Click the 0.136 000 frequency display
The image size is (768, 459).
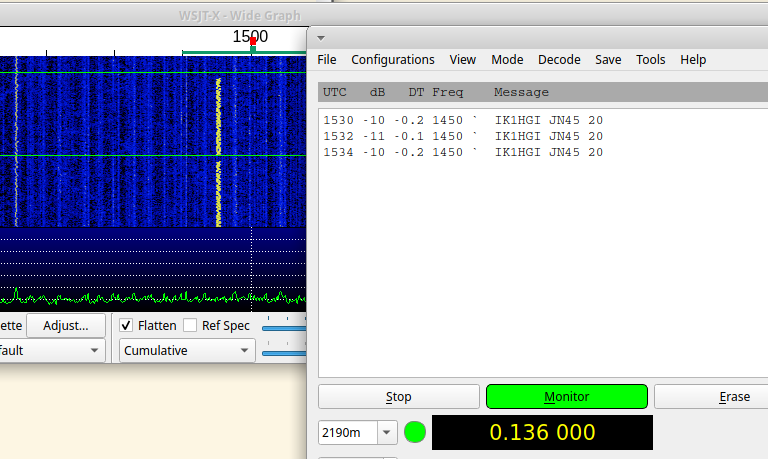coord(542,433)
